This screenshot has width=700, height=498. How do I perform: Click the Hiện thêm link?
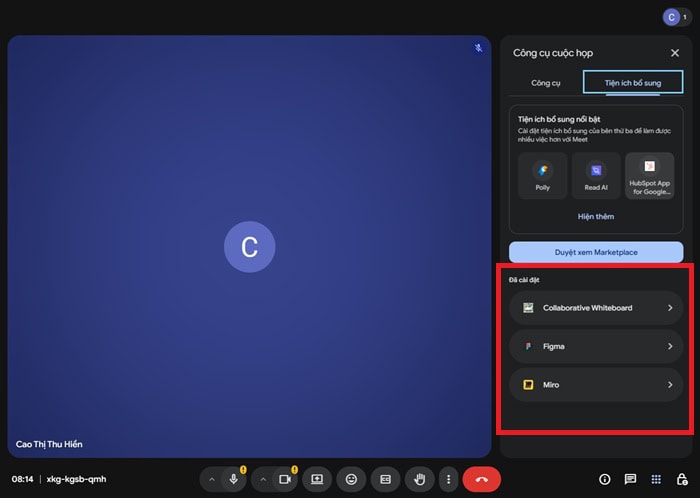pos(596,216)
